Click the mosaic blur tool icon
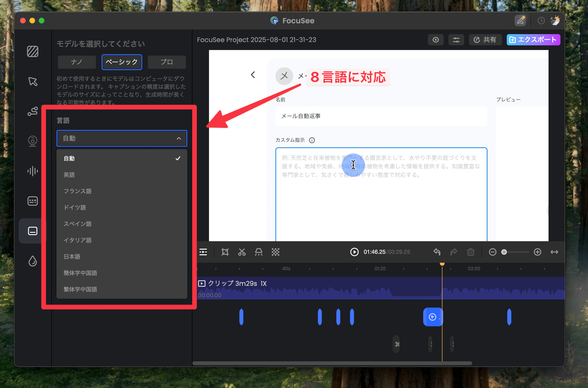Image resolution: width=588 pixels, height=388 pixels. coord(275,252)
